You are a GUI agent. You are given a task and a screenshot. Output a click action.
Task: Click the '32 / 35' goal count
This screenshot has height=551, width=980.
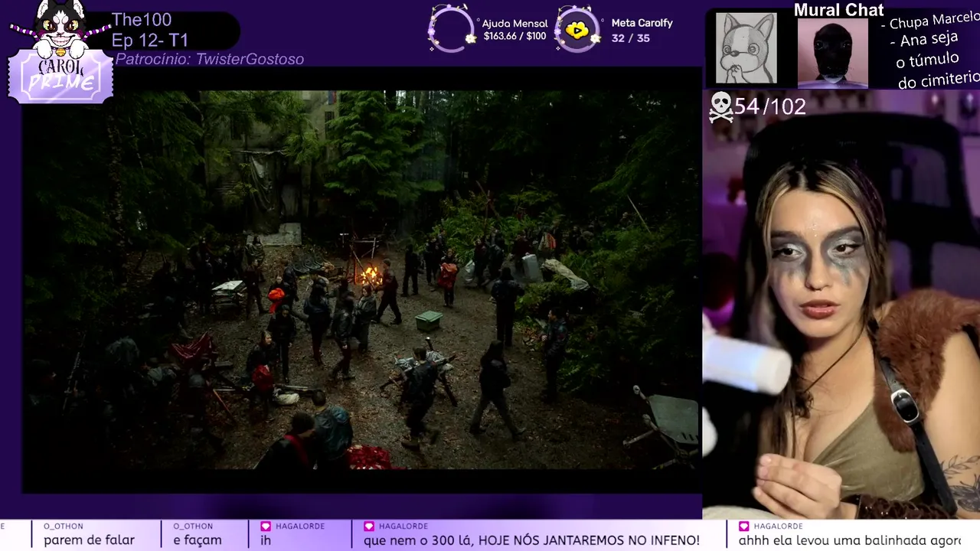pos(630,37)
